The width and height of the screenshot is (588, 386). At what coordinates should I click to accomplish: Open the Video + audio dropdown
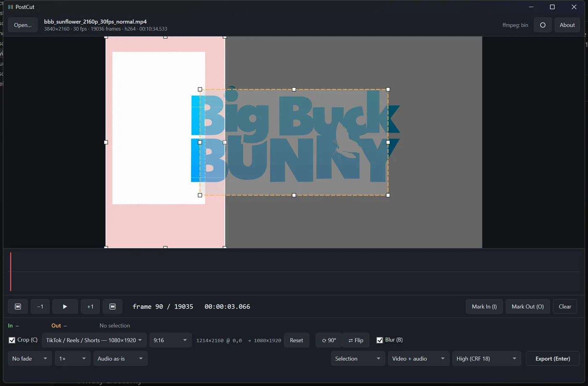click(x=418, y=359)
